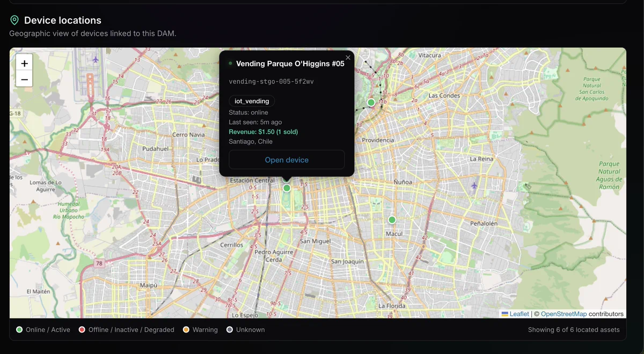The height and width of the screenshot is (354, 644).
Task: Click device ID vending-stgo-005-5f2wv
Action: tap(271, 82)
